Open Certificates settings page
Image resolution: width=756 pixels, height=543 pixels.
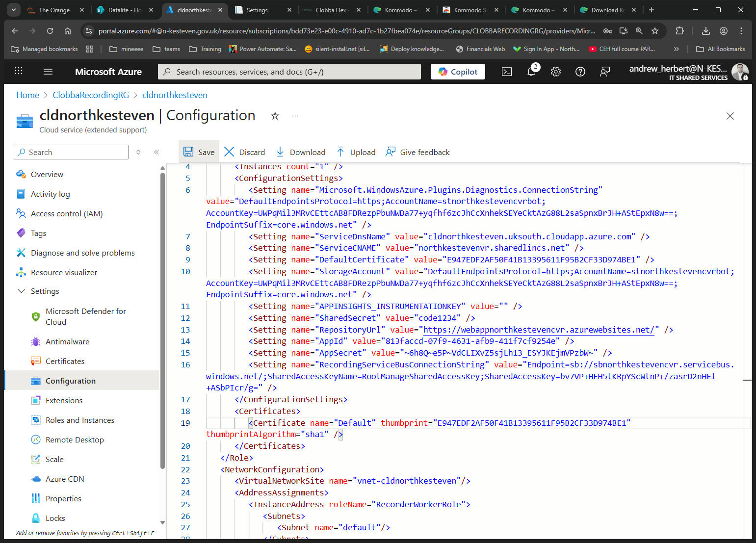(65, 361)
